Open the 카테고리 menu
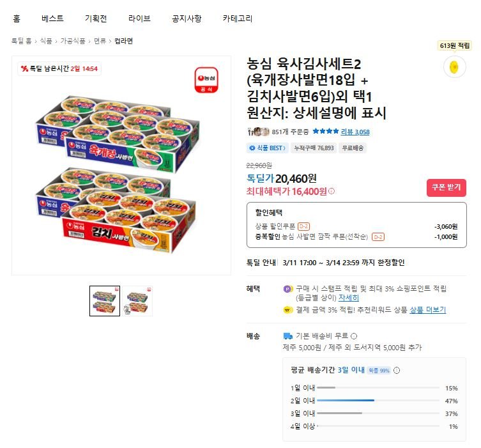The height and width of the screenshot is (448, 481). (x=237, y=19)
